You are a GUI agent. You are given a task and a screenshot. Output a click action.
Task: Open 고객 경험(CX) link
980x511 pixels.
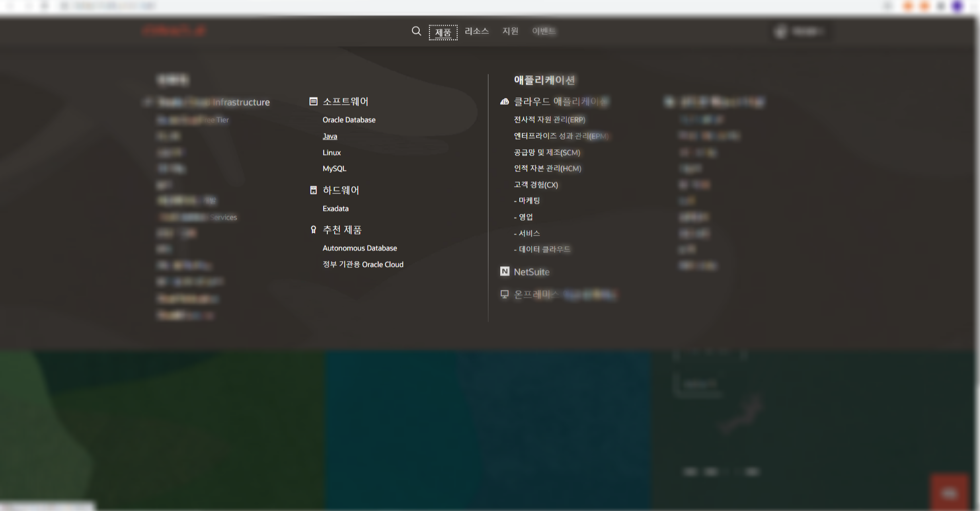pyautogui.click(x=536, y=185)
